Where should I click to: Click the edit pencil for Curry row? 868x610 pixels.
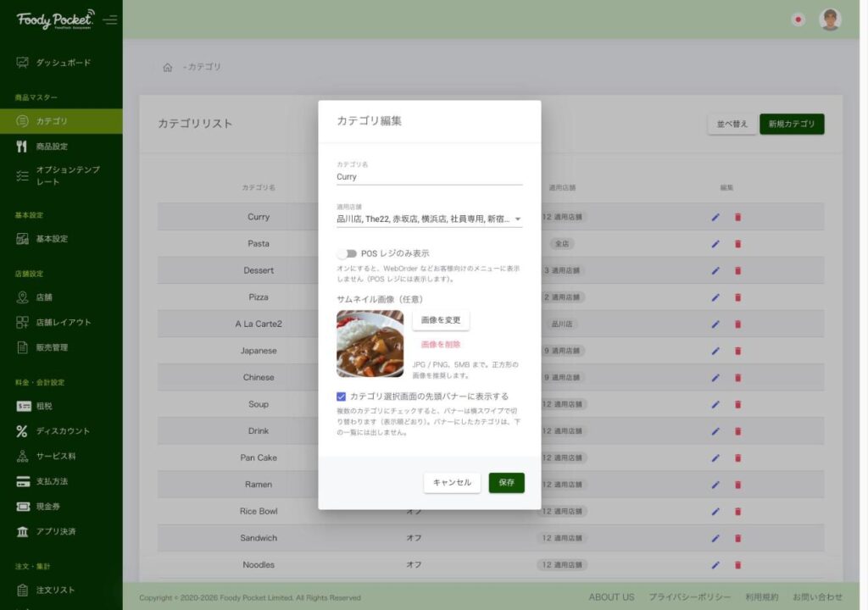coord(715,217)
